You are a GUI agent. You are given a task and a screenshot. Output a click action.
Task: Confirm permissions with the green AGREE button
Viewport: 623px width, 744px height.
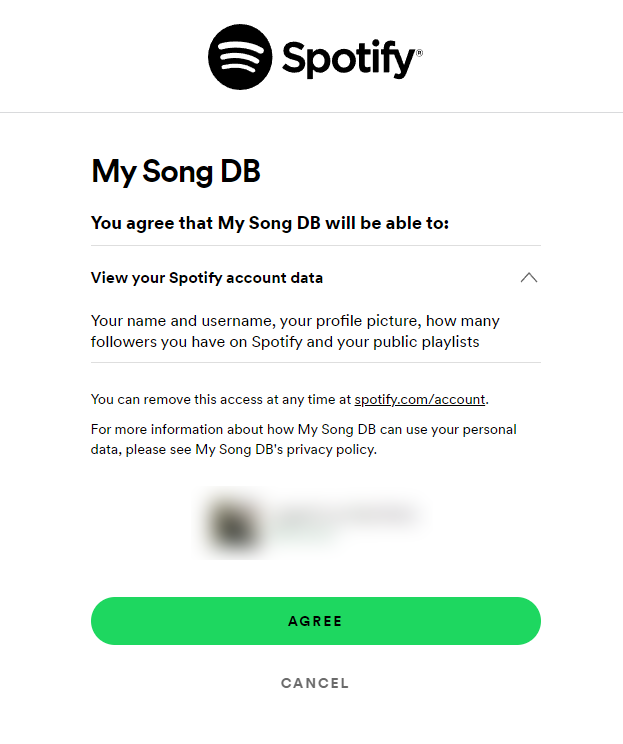pyautogui.click(x=316, y=621)
